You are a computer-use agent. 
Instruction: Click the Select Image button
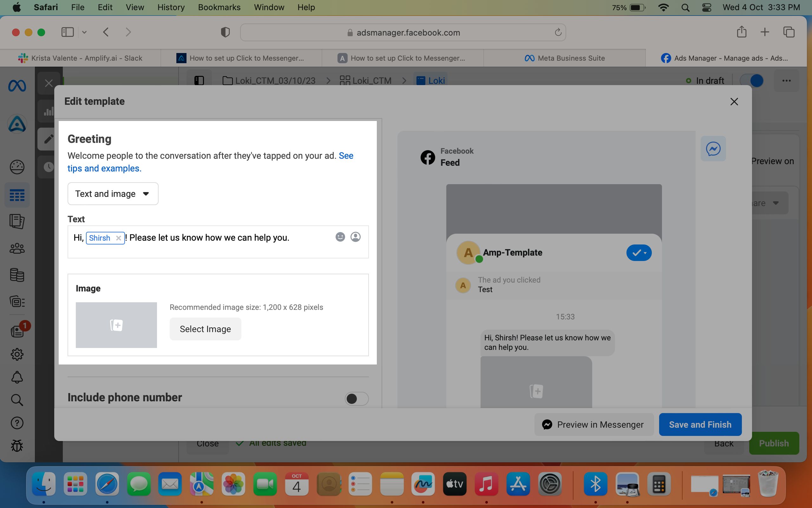[205, 329]
